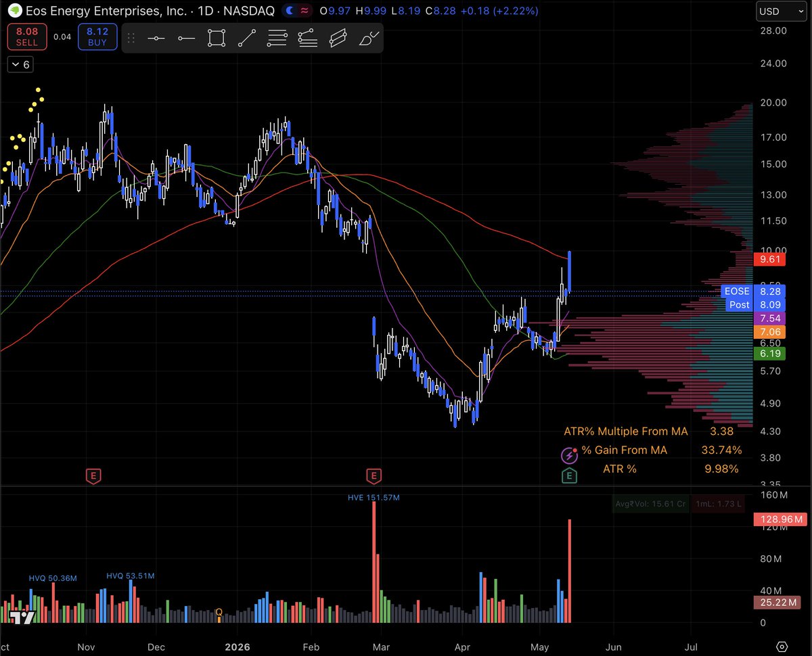This screenshot has height=656, width=812.
Task: Expand the collapsed indicators legend showing 6
Action: [x=20, y=65]
